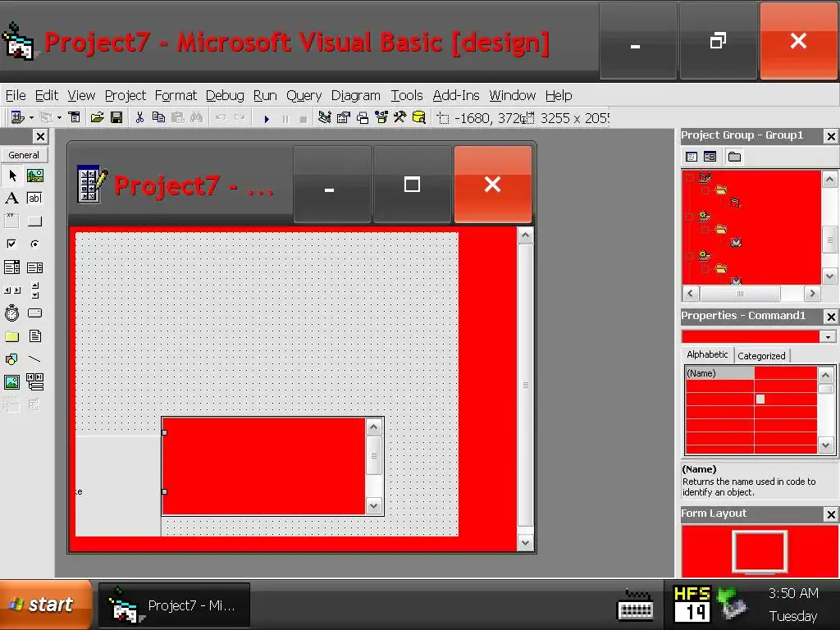Select the FileListBox control tool
This screenshot has height=630, width=840.
34,336
